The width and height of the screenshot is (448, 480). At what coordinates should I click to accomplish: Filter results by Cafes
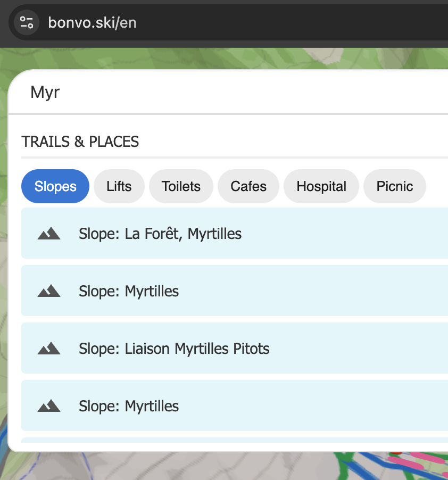pos(248,186)
